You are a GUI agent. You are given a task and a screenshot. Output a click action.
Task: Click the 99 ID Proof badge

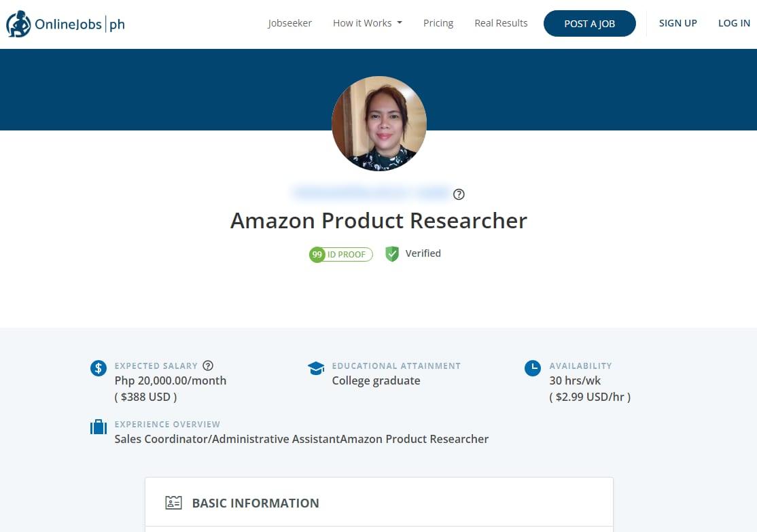pos(340,255)
